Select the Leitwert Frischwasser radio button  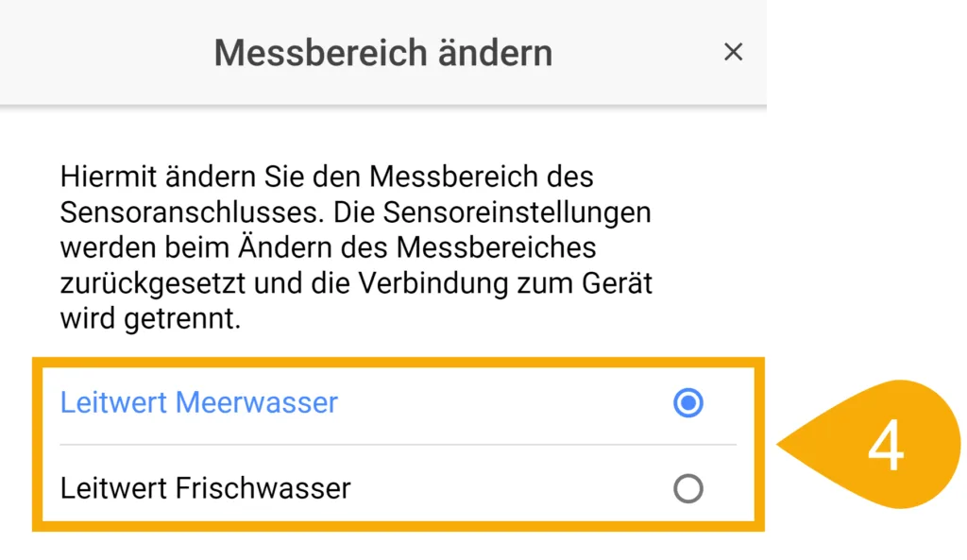click(688, 488)
